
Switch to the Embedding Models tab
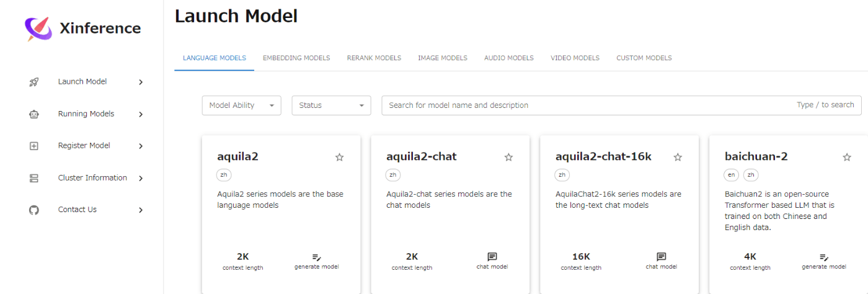coord(296,58)
